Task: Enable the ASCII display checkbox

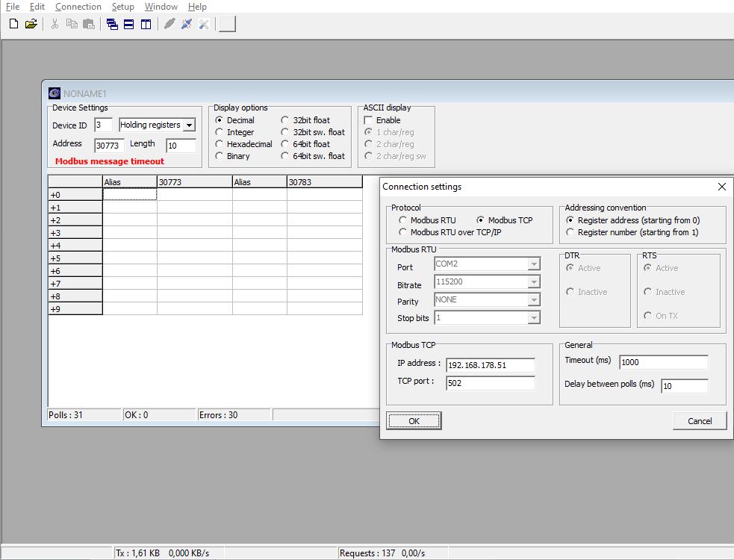Action: [368, 120]
